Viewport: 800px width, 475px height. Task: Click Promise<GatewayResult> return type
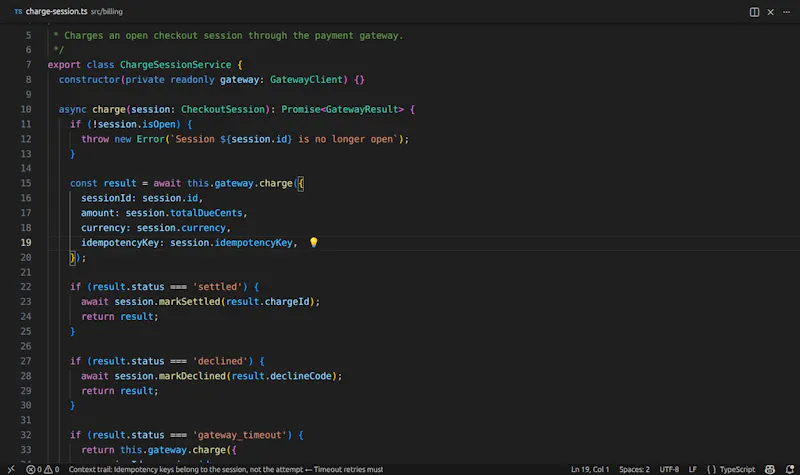point(342,109)
